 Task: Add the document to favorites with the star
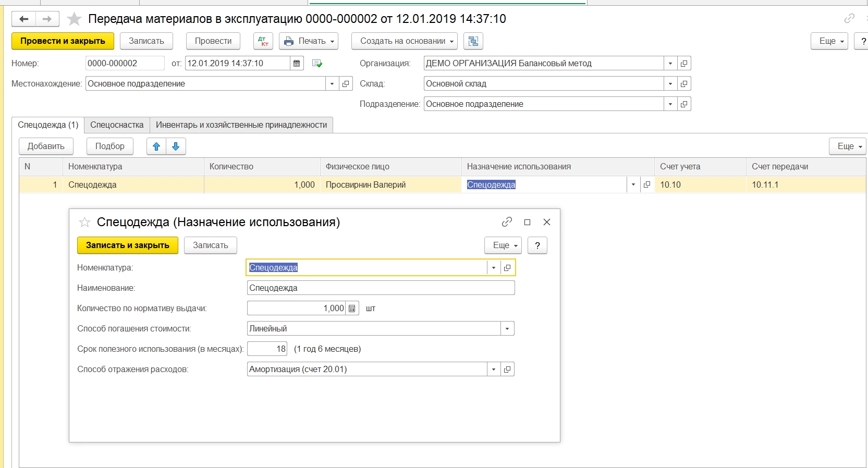75,19
